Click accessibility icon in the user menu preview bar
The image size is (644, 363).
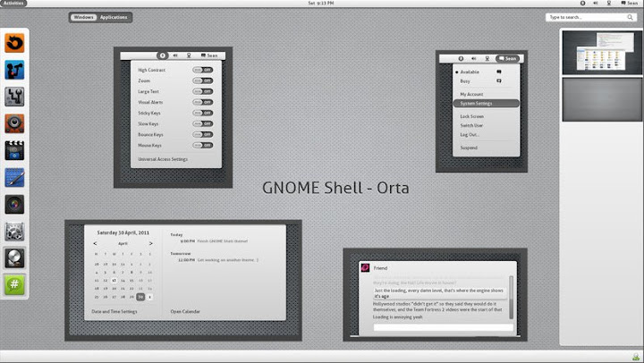(461, 59)
